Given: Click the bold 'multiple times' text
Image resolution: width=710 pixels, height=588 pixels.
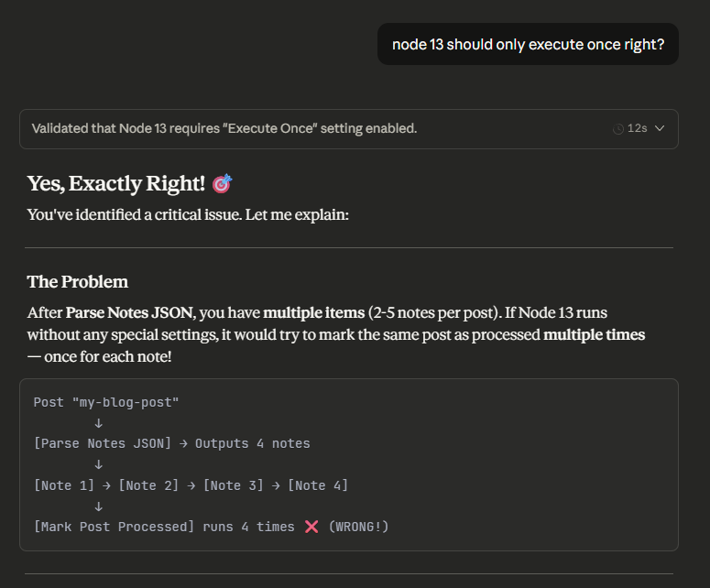Looking at the screenshot, I should point(594,334).
